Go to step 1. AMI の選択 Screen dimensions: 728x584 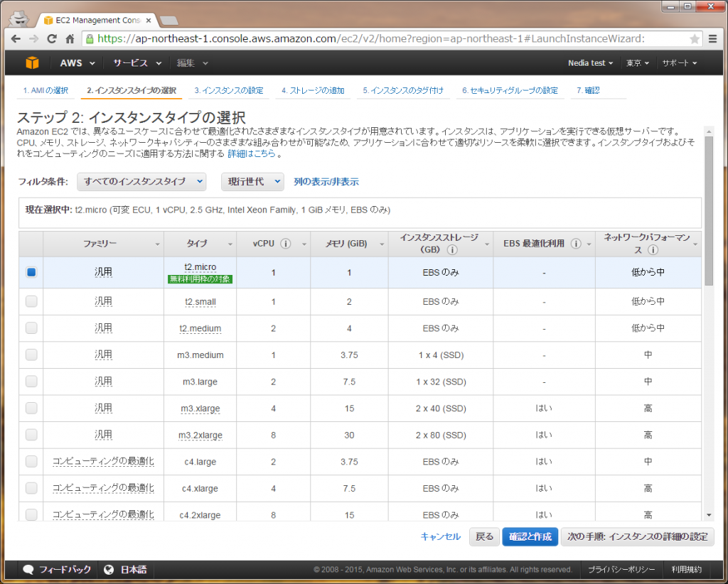(45, 90)
